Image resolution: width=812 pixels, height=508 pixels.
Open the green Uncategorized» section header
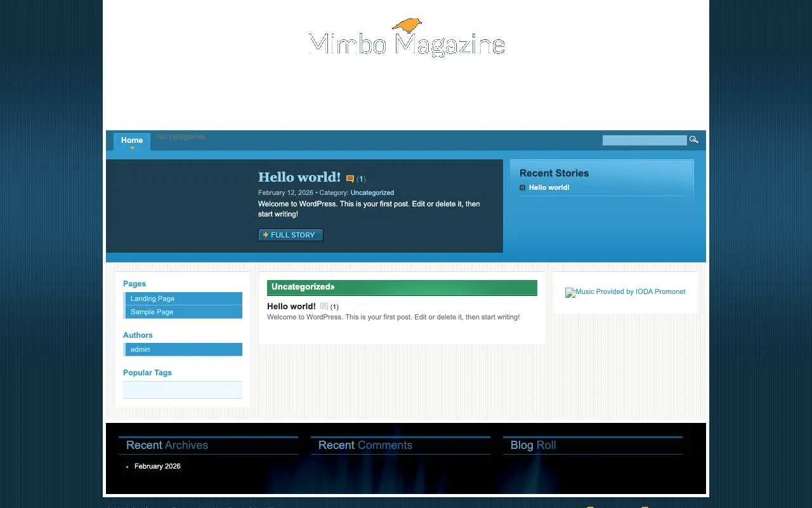point(402,287)
